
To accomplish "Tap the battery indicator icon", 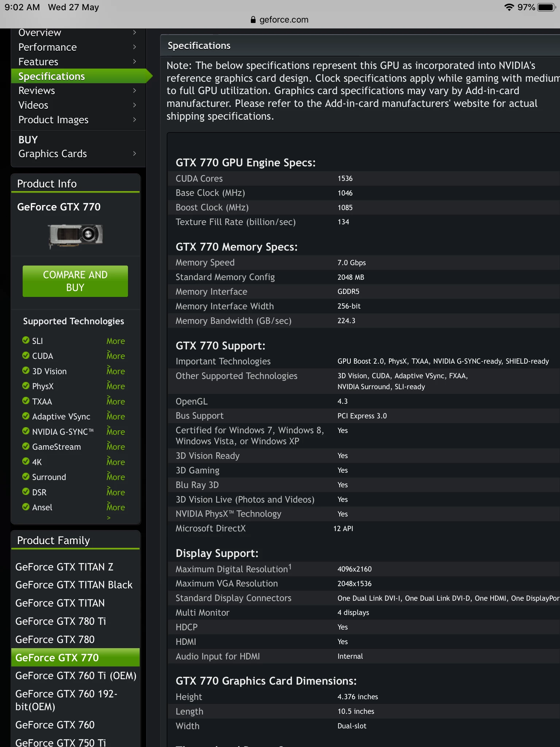I will coord(547,7).
